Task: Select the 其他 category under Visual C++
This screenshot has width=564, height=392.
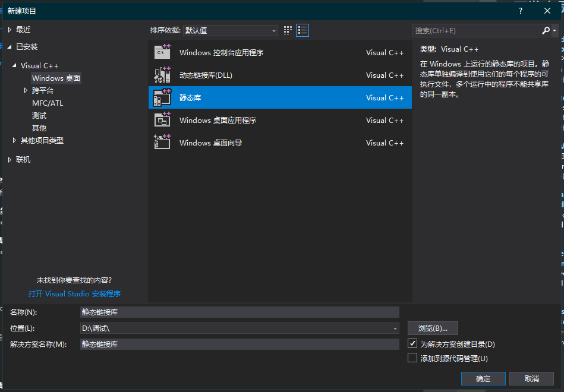Action: point(39,128)
